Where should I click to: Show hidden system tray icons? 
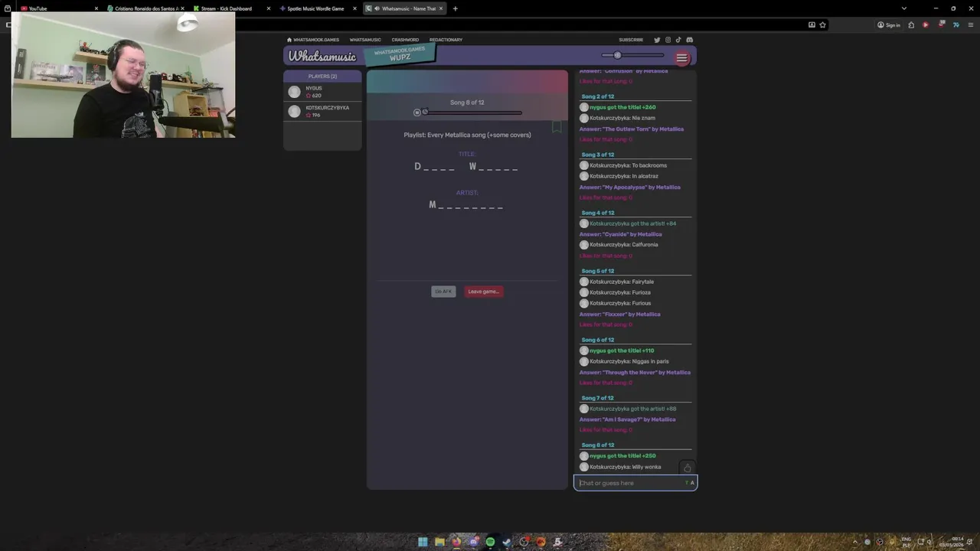coord(855,542)
